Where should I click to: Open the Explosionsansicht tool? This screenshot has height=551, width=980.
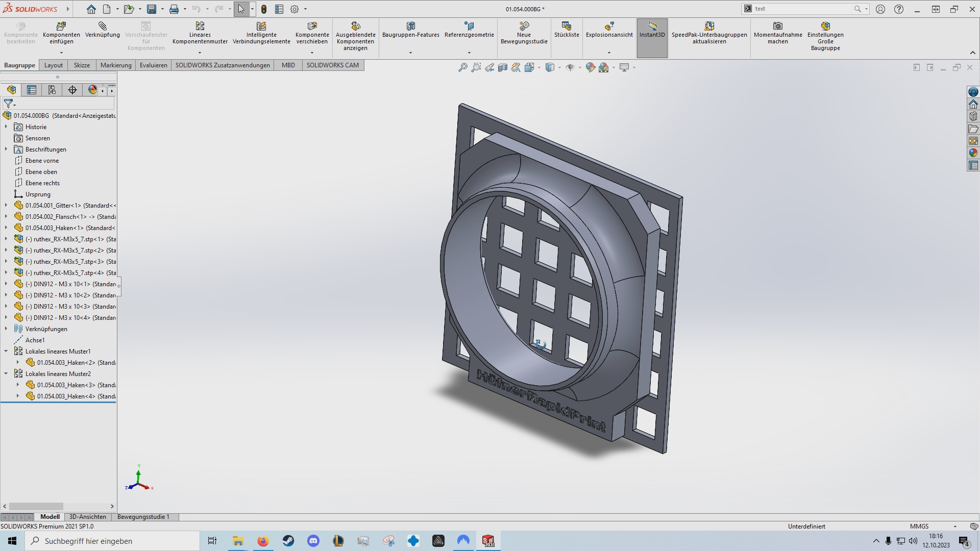point(609,26)
